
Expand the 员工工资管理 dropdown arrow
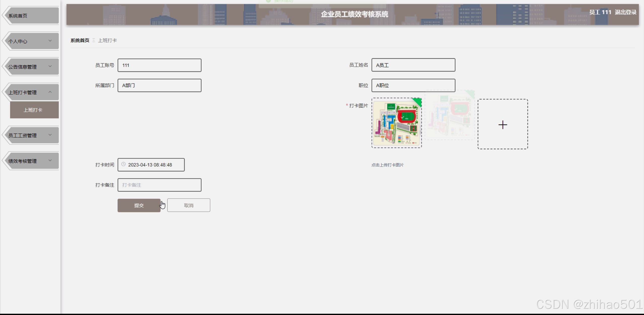point(50,135)
